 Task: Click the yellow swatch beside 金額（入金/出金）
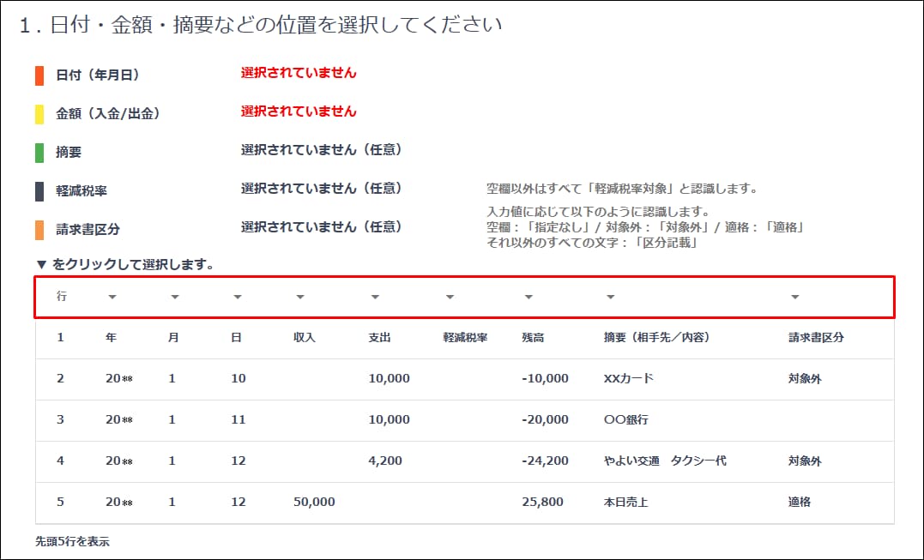point(39,114)
